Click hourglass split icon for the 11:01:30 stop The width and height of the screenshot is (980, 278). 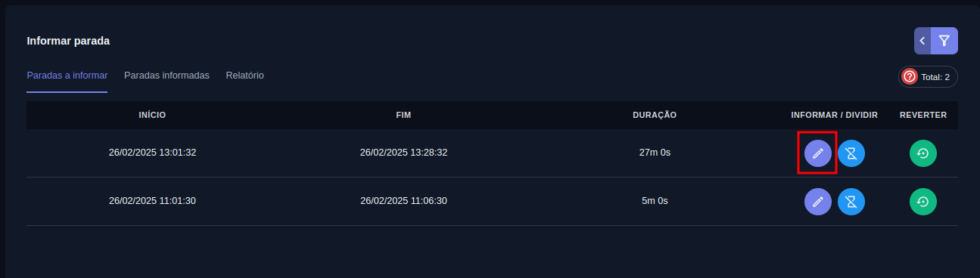pos(851,202)
